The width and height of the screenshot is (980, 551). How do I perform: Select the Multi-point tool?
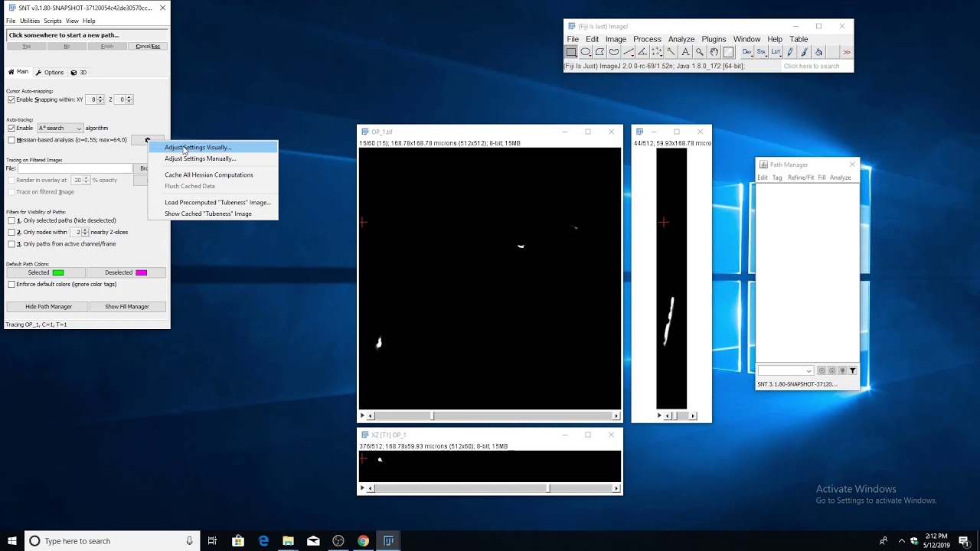click(x=657, y=52)
